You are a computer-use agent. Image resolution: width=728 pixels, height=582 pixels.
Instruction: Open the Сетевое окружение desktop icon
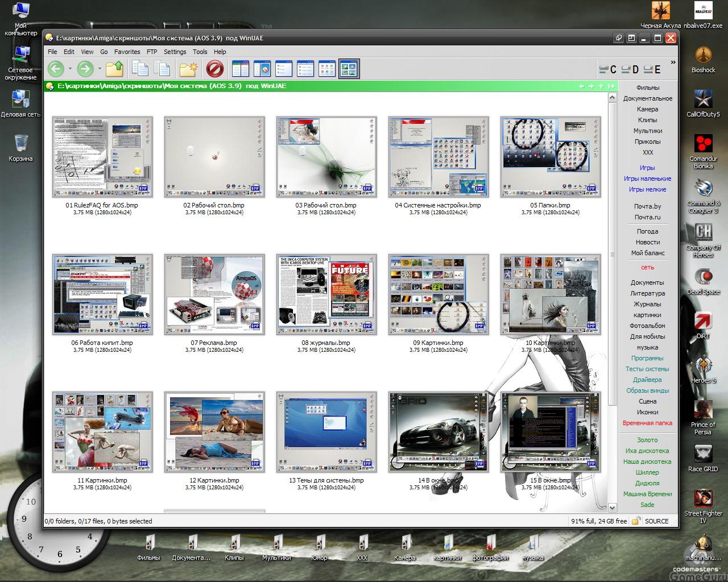(20, 63)
